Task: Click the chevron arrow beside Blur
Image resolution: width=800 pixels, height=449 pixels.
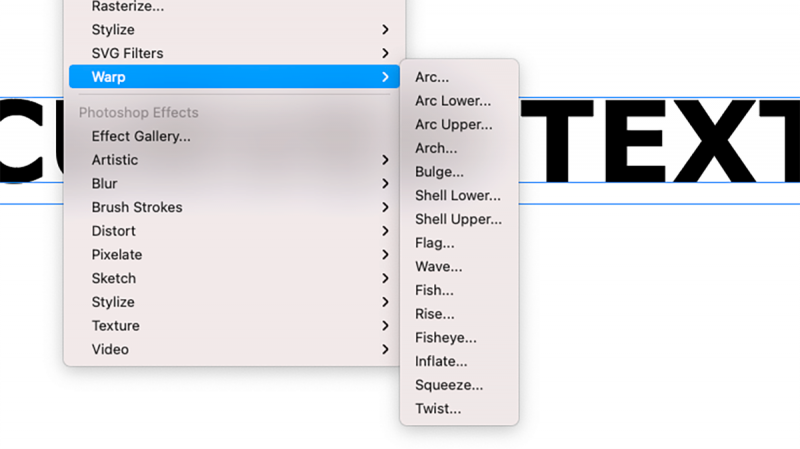Action: [x=385, y=184]
